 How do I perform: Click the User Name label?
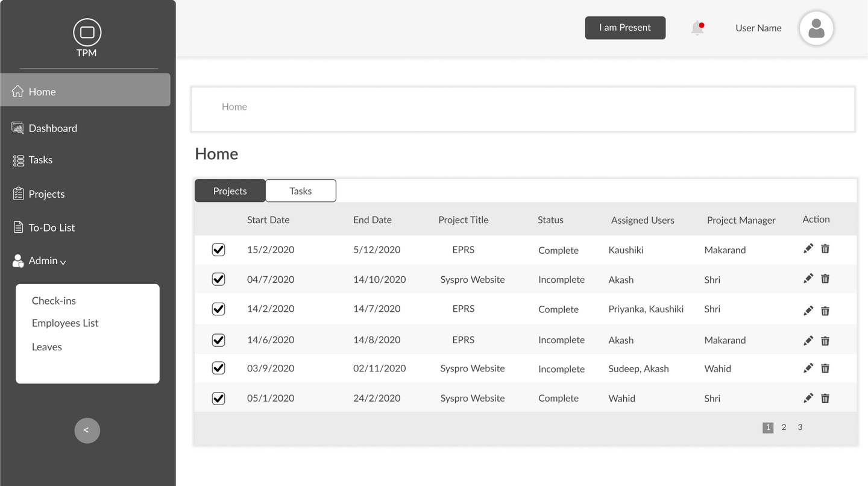coord(758,28)
